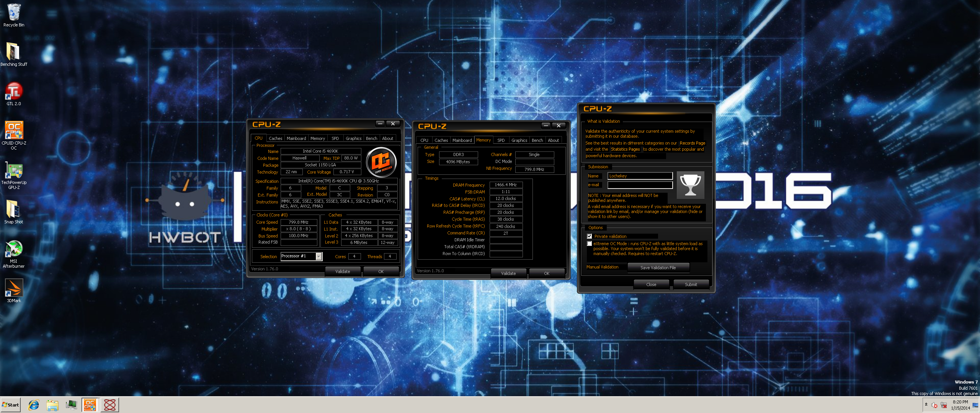This screenshot has height=413, width=980.
Task: Click the memory Size value 4096 MBytes
Action: (458, 162)
